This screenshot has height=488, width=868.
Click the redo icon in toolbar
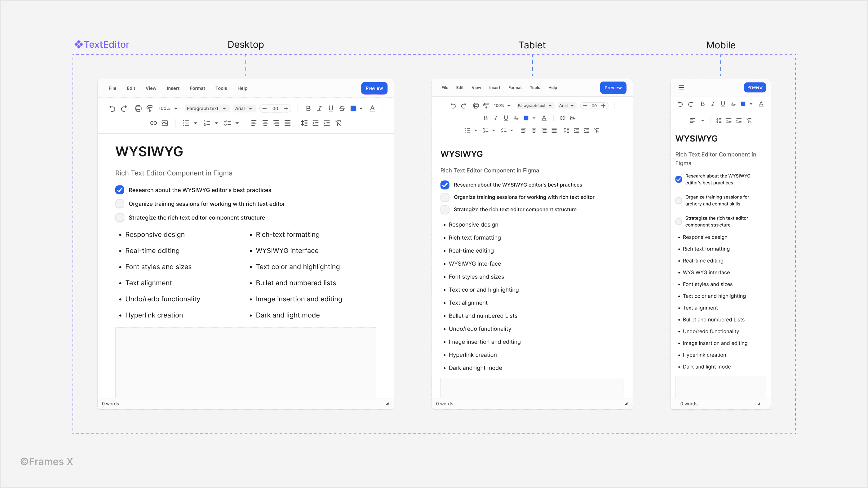click(x=123, y=108)
